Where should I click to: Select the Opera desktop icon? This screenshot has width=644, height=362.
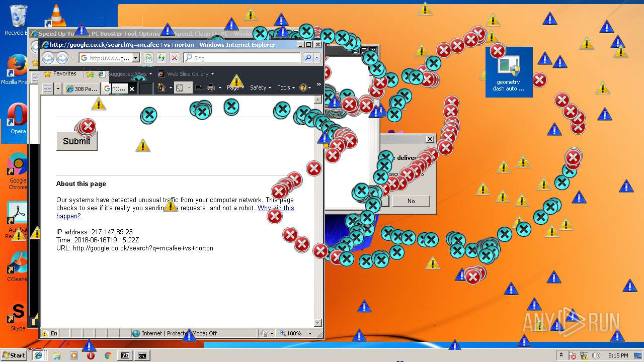tap(17, 119)
